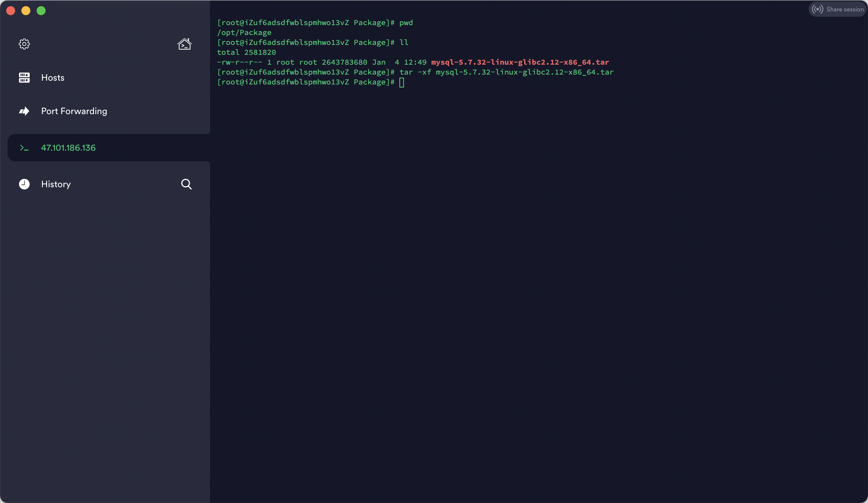Click the 'pwd' command text

(x=406, y=23)
